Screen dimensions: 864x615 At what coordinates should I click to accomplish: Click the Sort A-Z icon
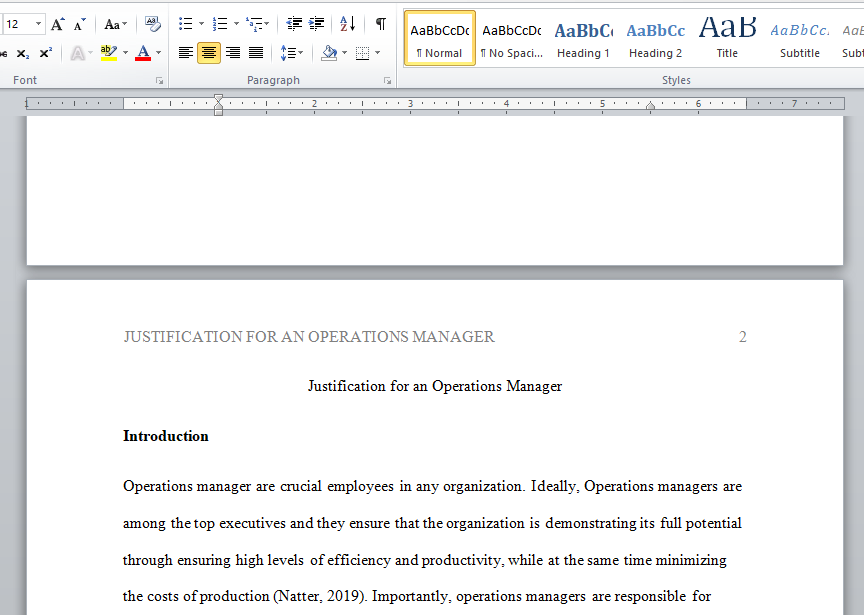click(348, 24)
